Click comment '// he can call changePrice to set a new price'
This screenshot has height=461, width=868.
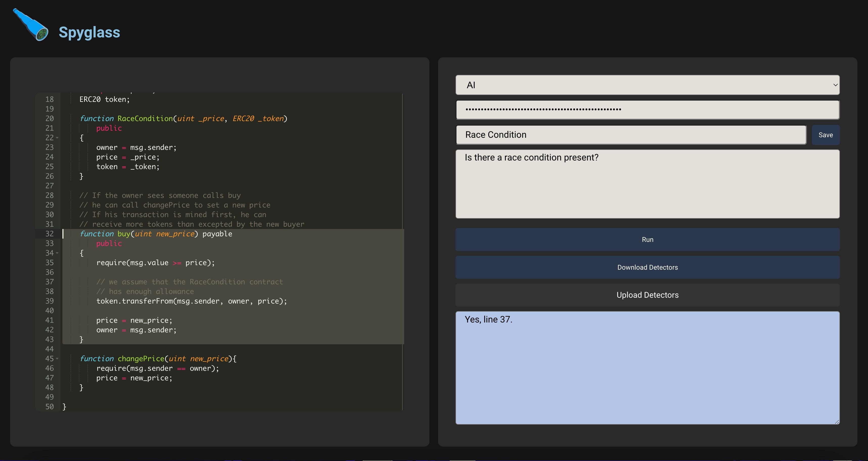coord(175,205)
